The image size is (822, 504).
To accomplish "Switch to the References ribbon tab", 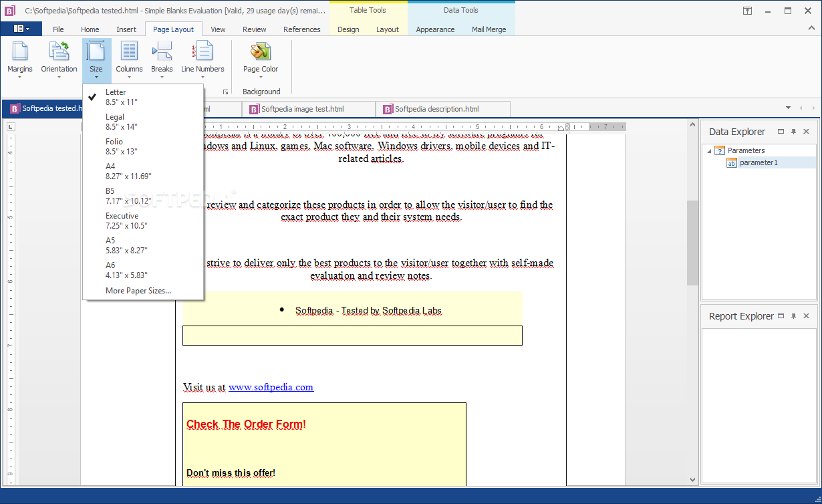I will click(x=302, y=29).
